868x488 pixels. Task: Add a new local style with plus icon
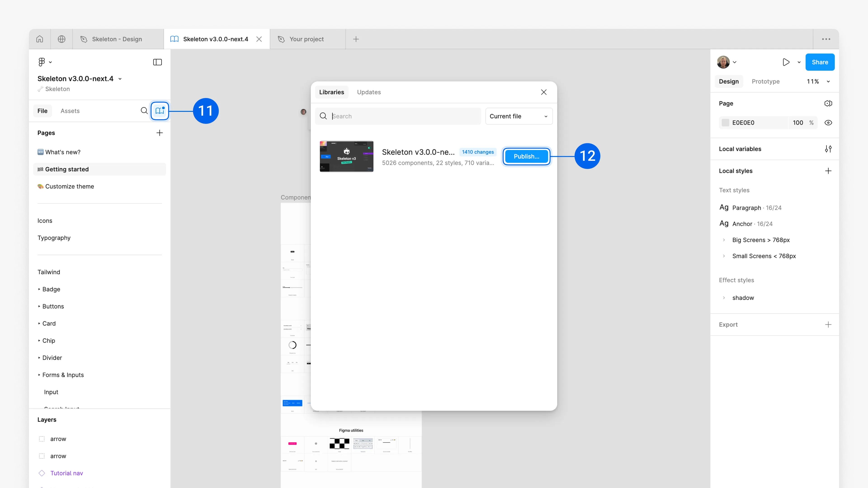tap(829, 171)
